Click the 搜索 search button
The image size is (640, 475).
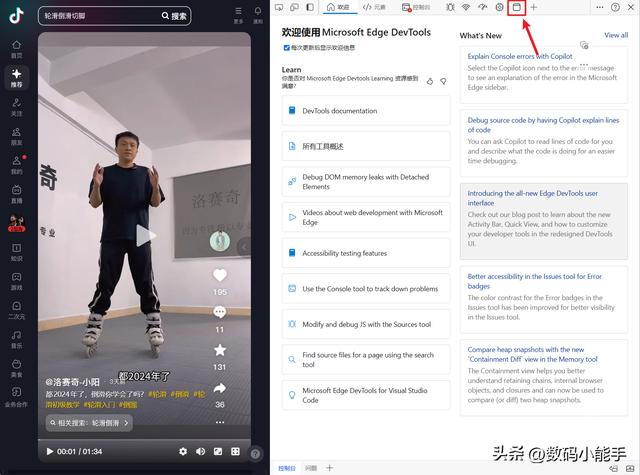174,16
